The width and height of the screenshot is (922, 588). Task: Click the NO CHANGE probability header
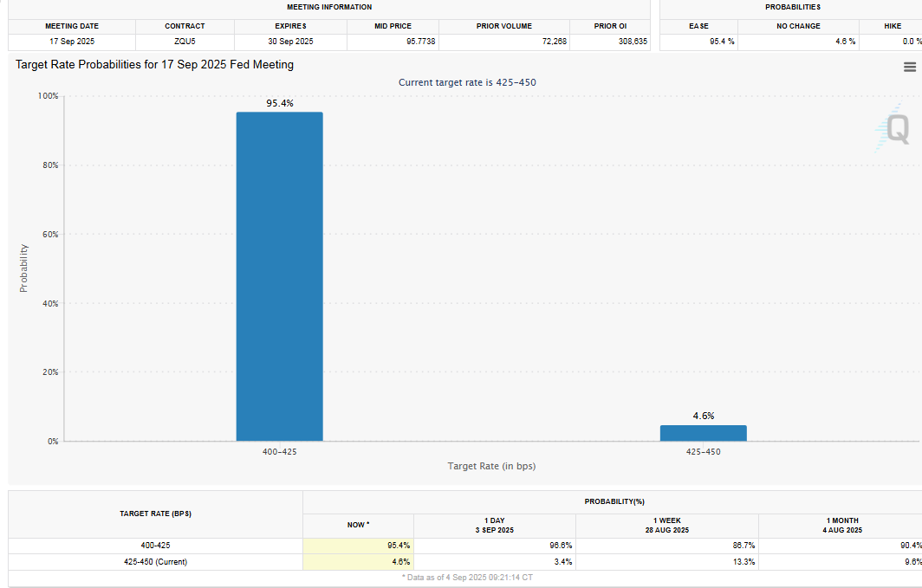tap(798, 26)
